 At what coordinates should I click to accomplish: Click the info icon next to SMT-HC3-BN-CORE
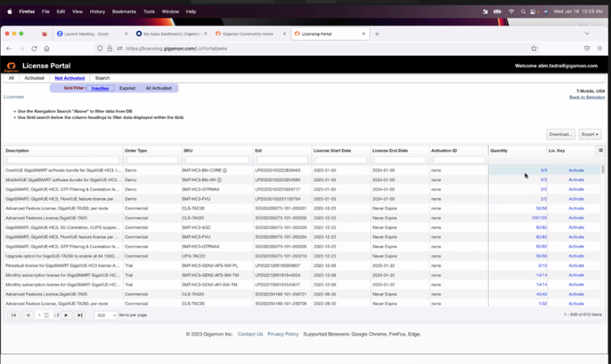[x=225, y=170]
